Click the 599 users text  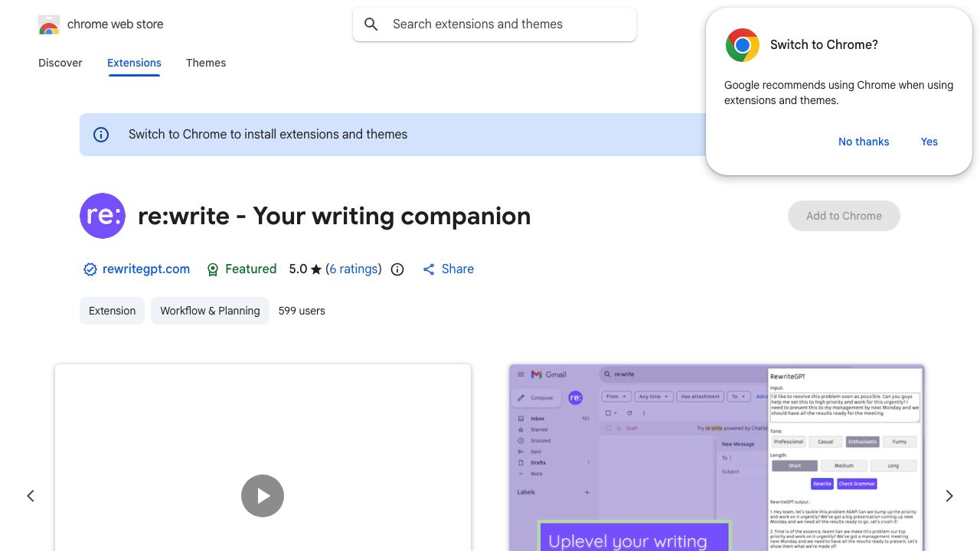(x=302, y=311)
